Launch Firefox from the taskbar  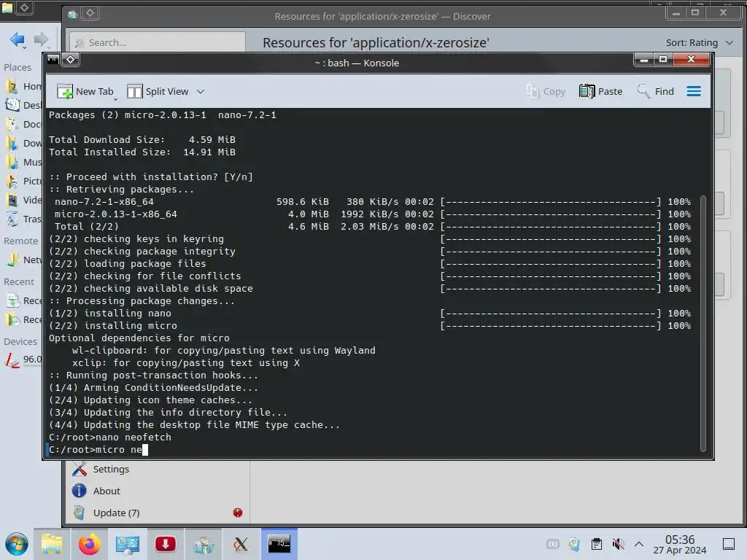[x=89, y=544]
